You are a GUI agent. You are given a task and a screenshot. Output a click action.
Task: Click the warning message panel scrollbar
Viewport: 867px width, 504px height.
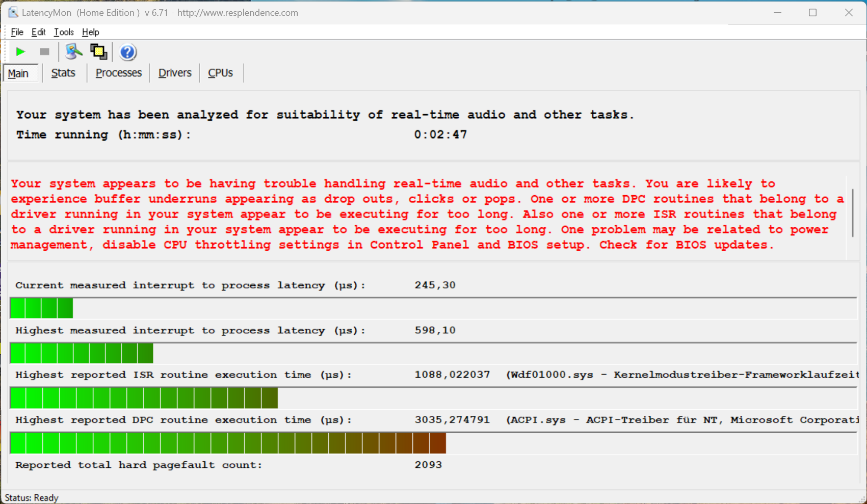[x=852, y=213]
